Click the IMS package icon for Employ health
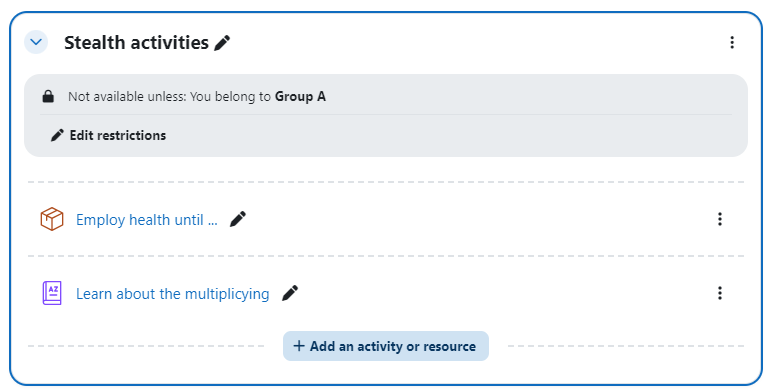 (52, 219)
